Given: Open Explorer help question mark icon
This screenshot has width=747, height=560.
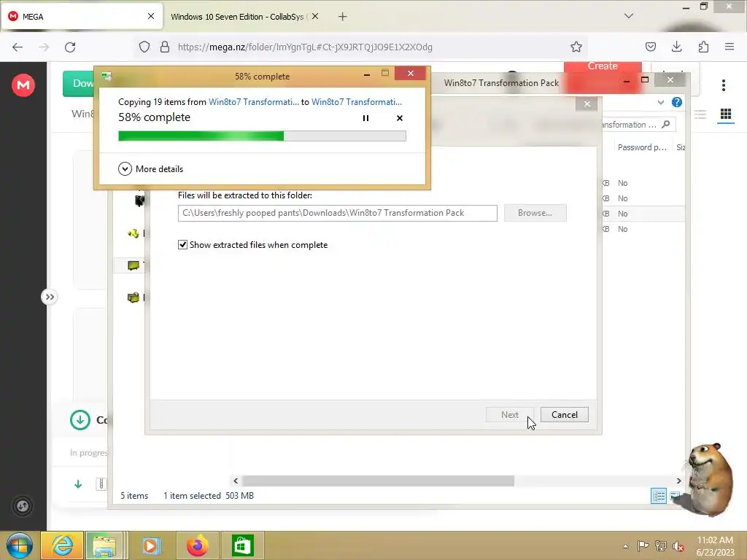Looking at the screenshot, I should point(676,102).
